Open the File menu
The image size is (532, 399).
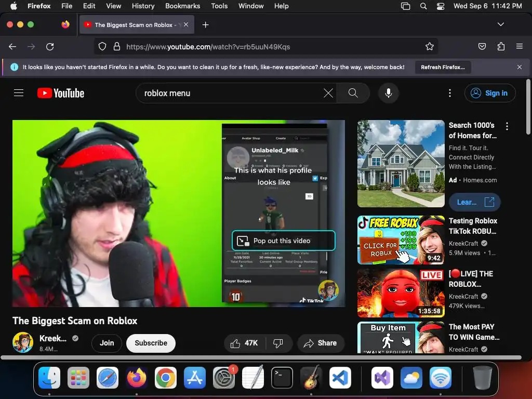pyautogui.click(x=67, y=6)
